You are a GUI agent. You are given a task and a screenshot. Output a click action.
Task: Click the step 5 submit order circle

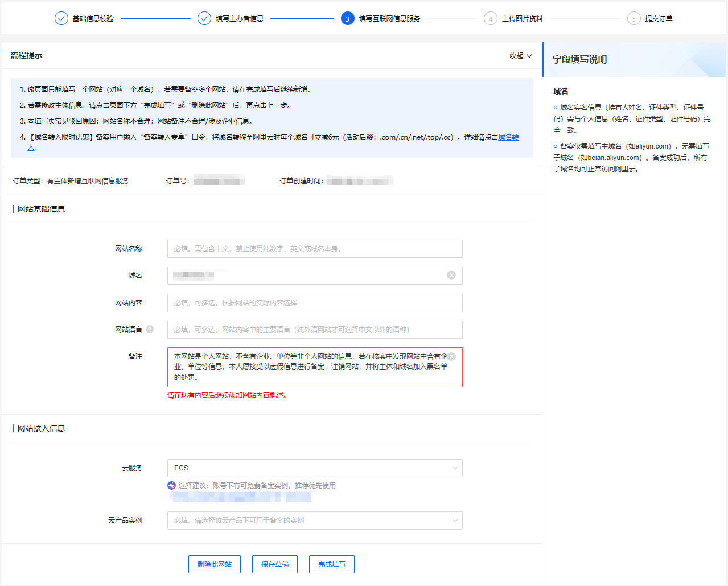[634, 19]
